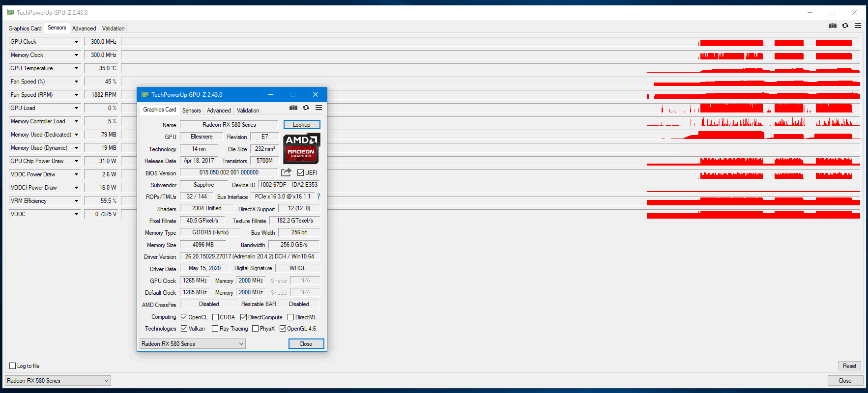Refresh data with front window refresh icon
The width and height of the screenshot is (868, 393).
[306, 108]
